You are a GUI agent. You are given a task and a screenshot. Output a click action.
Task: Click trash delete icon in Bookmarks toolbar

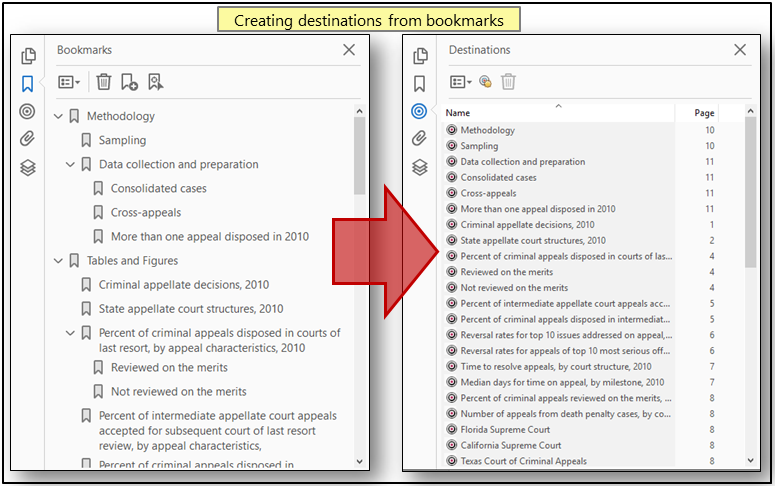point(104,82)
